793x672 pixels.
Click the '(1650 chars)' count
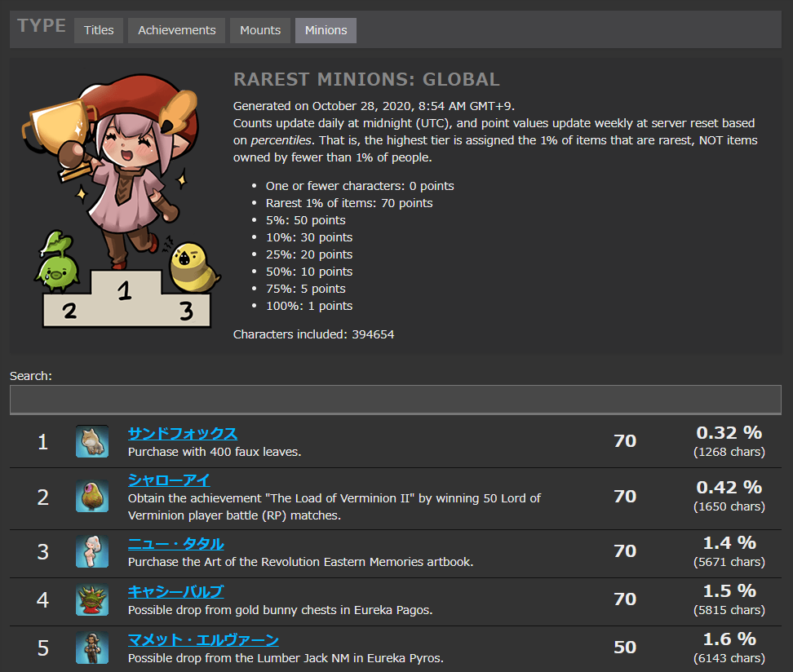tap(729, 506)
